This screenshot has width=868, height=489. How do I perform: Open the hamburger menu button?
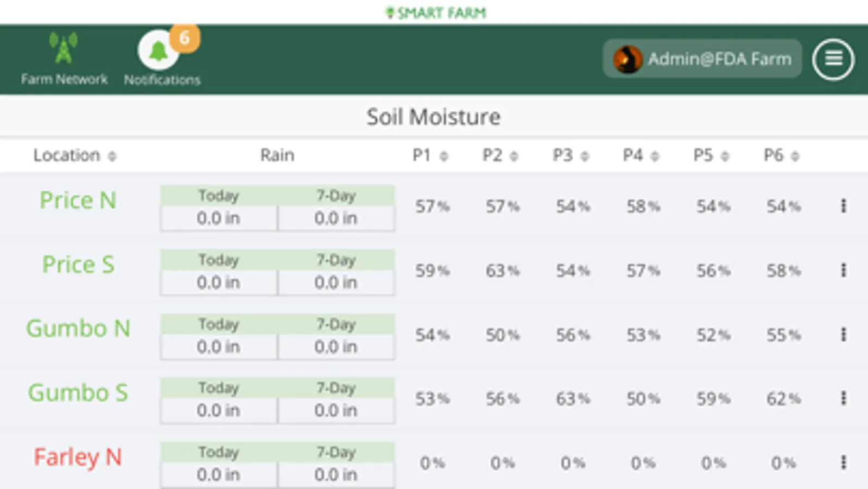tap(833, 59)
